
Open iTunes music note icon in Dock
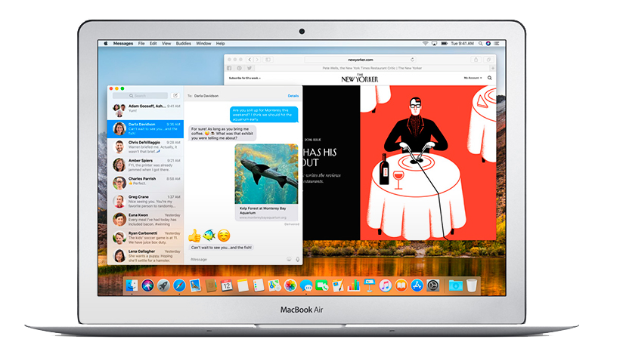(386, 285)
